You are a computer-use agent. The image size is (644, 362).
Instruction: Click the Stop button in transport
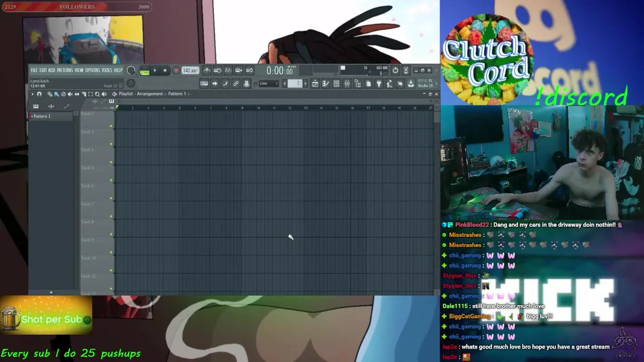pos(165,70)
